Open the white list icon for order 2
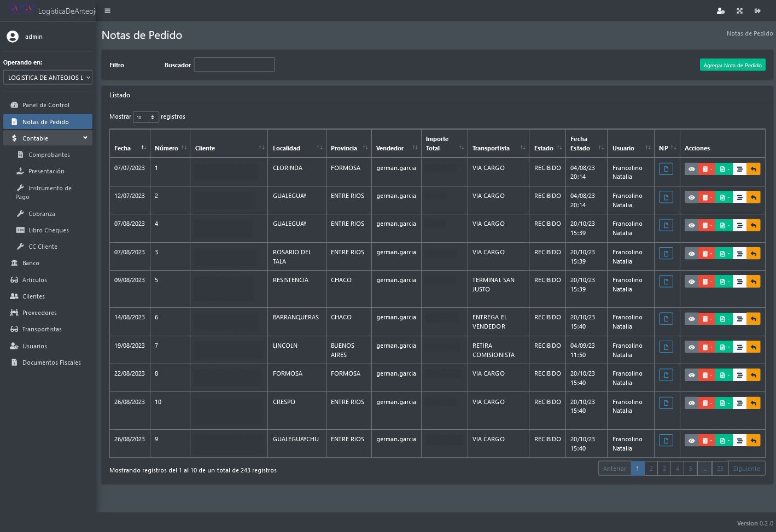The image size is (776, 532). click(x=739, y=197)
